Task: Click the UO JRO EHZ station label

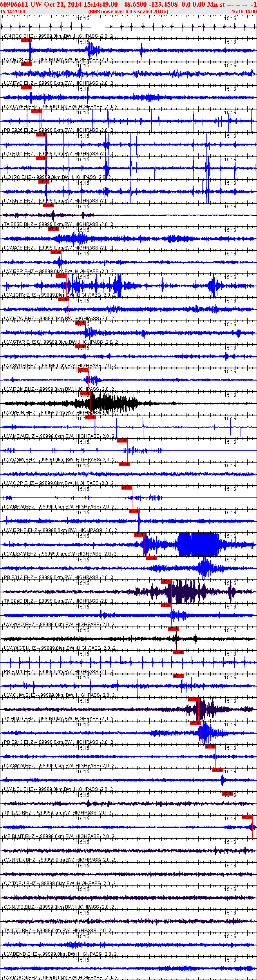Action: coord(18,177)
